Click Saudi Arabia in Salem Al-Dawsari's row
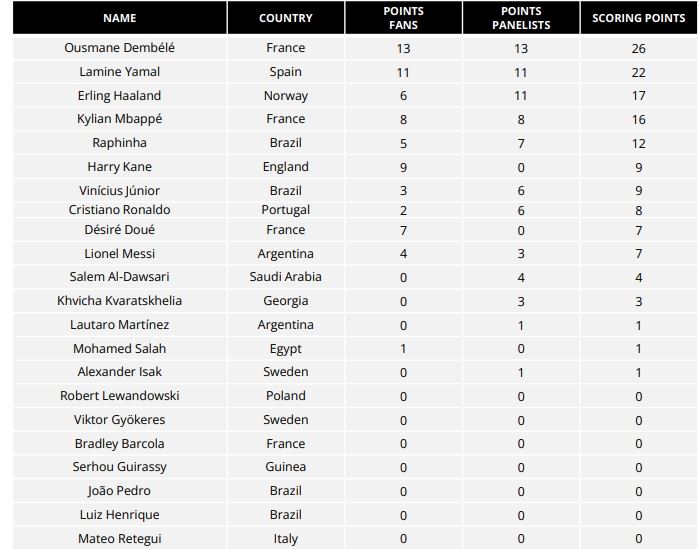 [x=285, y=277]
